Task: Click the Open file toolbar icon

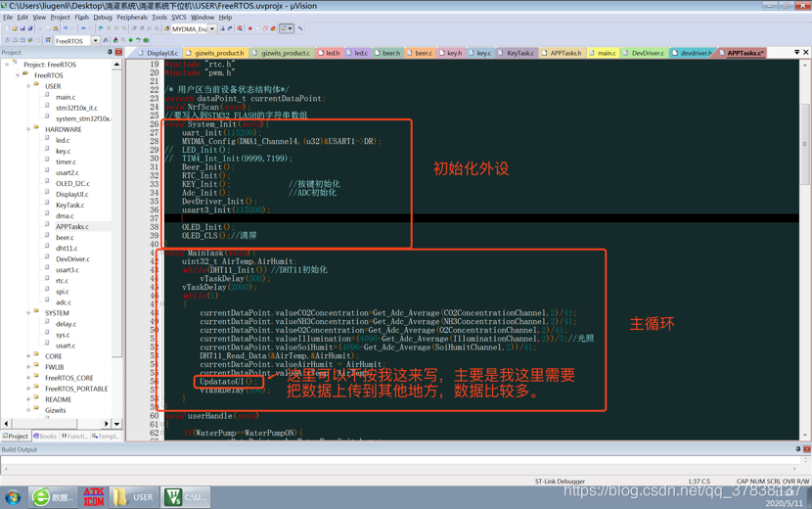Action: point(15,28)
